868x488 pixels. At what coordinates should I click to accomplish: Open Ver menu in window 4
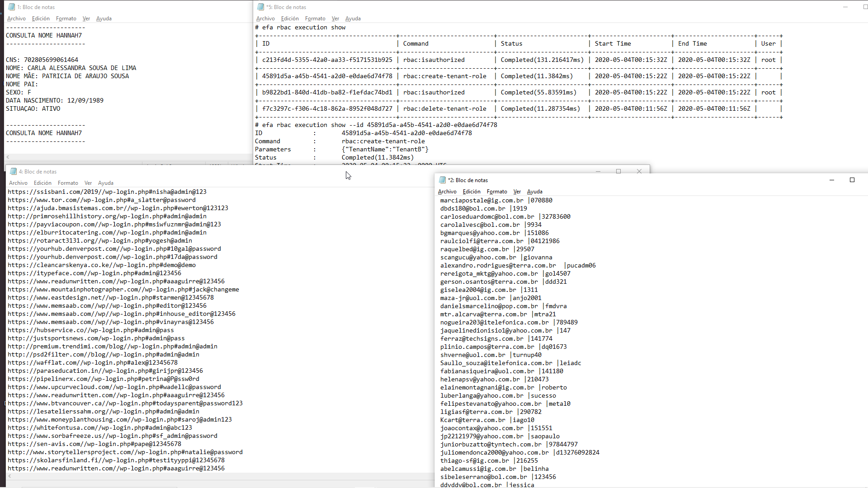click(88, 183)
